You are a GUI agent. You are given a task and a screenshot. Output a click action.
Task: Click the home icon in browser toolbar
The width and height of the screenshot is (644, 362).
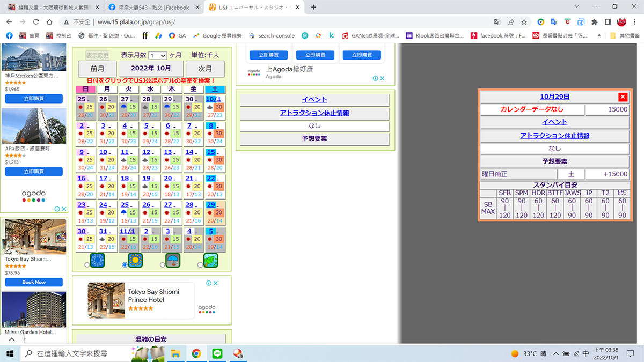(49, 22)
